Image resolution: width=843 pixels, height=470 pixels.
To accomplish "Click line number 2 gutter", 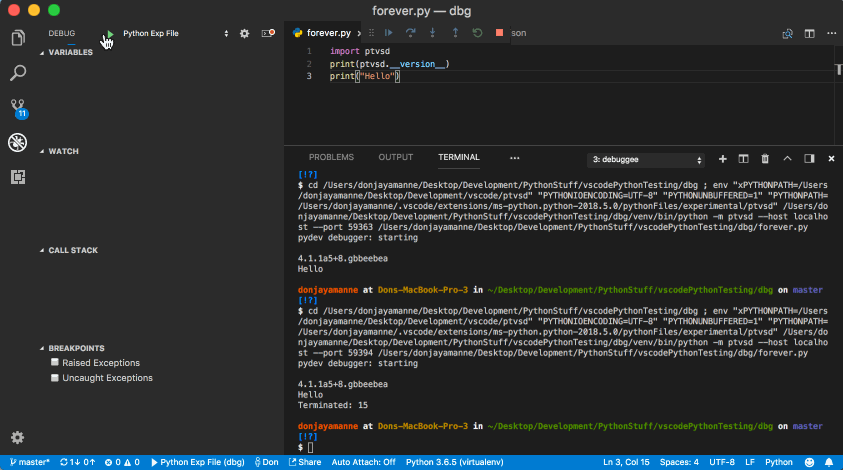I will pyautogui.click(x=309, y=64).
